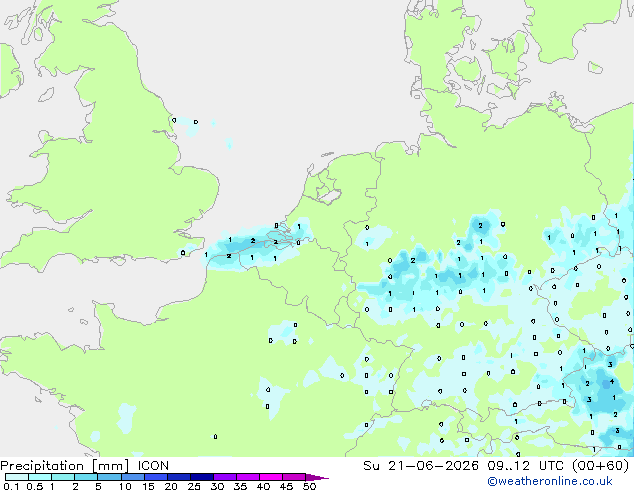The width and height of the screenshot is (634, 490).
Task: Select the 1–2 mm legend color segment
Action: coord(63,477)
